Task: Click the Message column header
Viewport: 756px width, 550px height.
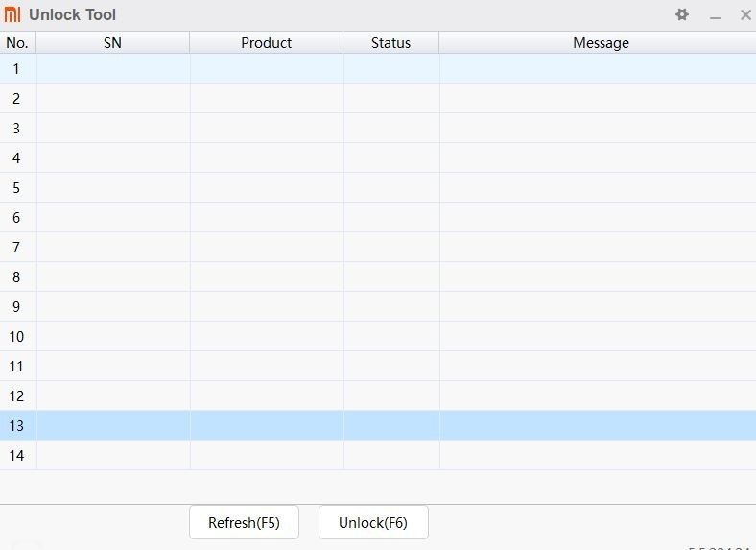Action: tap(601, 42)
